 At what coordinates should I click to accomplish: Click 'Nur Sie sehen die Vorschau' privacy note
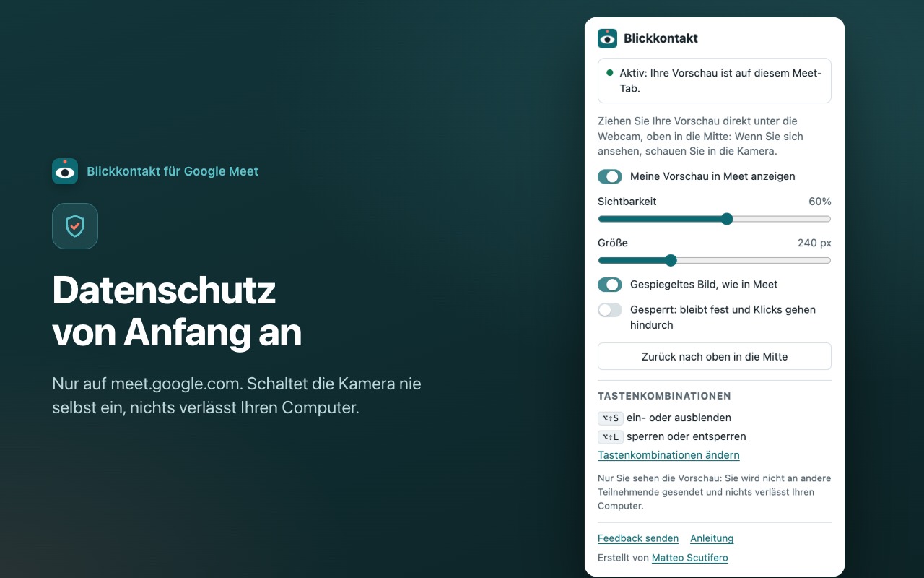pyautogui.click(x=715, y=492)
